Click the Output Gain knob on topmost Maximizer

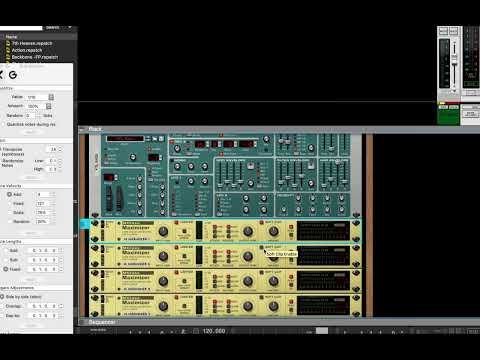coord(248,231)
